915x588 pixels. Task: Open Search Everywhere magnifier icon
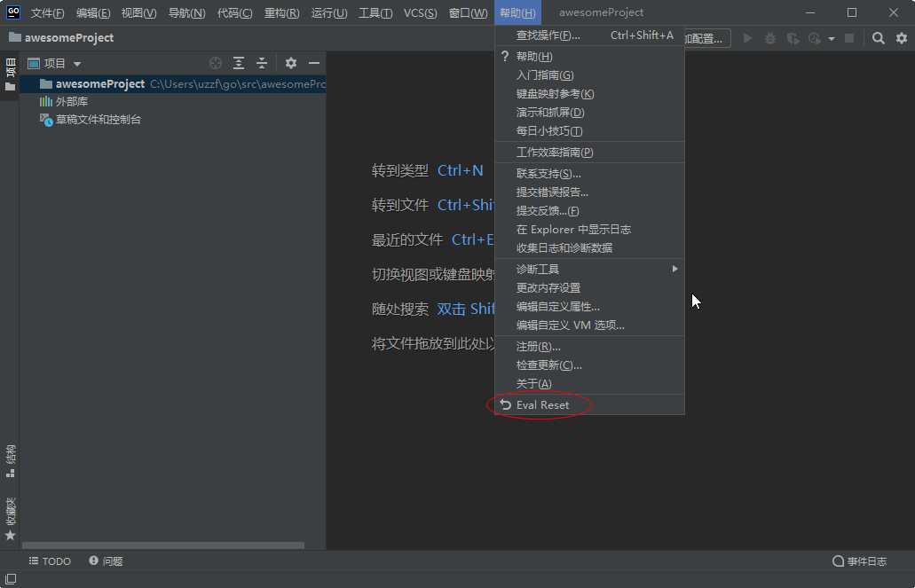click(x=878, y=38)
